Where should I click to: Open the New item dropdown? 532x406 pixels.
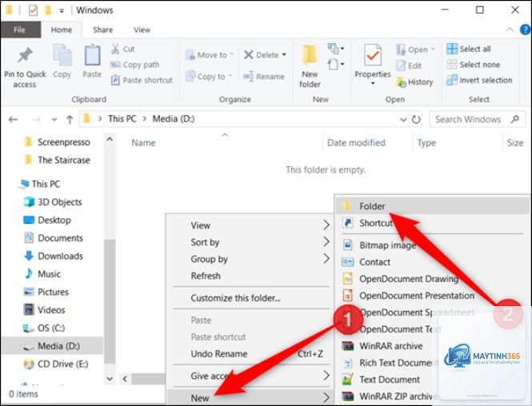pos(335,49)
